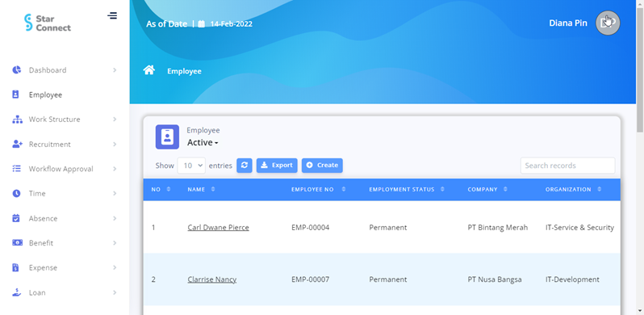Collapse the sidebar with the hamburger icon
644x315 pixels.
112,15
